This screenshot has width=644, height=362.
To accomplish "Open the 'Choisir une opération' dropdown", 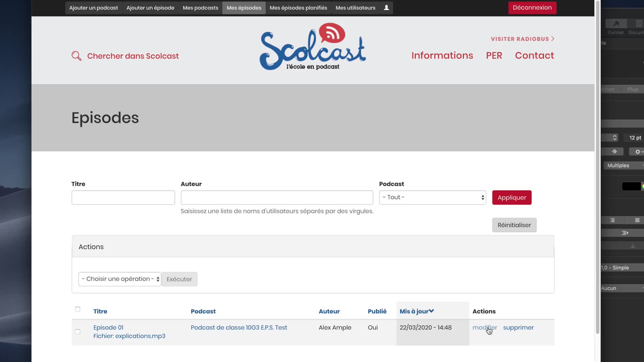I will click(x=120, y=279).
